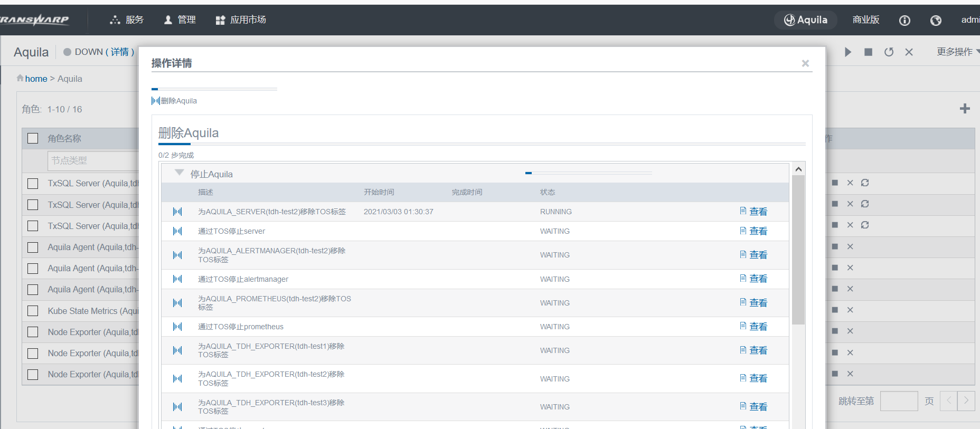Toggle the select-all checkbox beside 角色名称
Viewport: 980px width, 429px height.
[x=33, y=138]
